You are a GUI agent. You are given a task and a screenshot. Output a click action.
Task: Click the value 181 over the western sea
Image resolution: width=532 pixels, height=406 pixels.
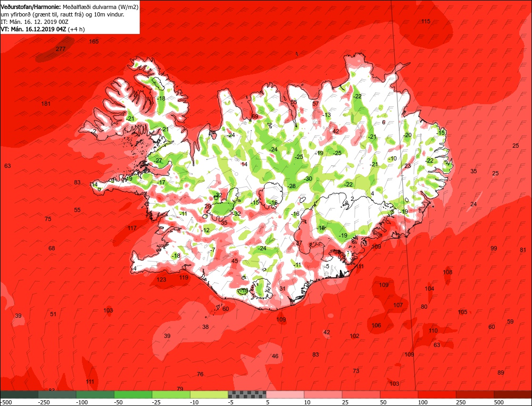[46, 104]
